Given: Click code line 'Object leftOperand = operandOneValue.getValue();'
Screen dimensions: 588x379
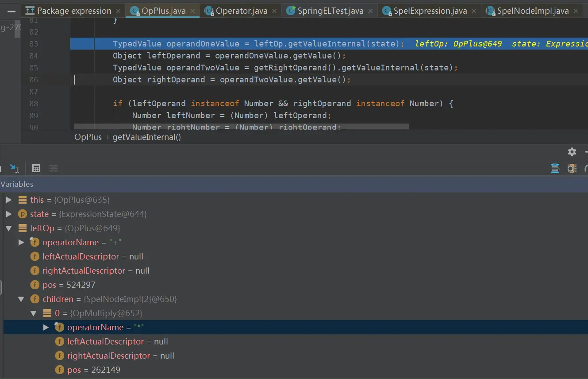Looking at the screenshot, I should pos(229,56).
